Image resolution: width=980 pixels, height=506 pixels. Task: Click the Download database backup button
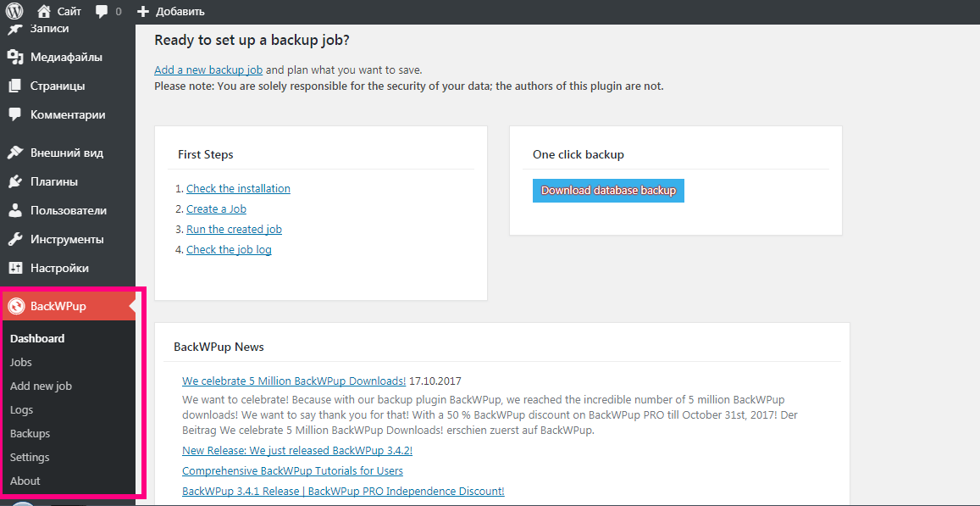608,191
